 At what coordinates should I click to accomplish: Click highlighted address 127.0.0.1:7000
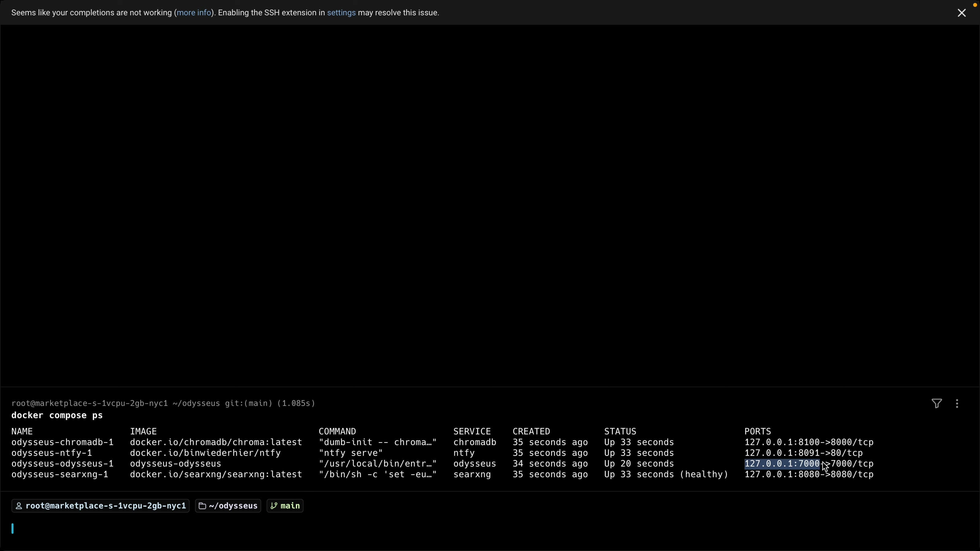[782, 463]
